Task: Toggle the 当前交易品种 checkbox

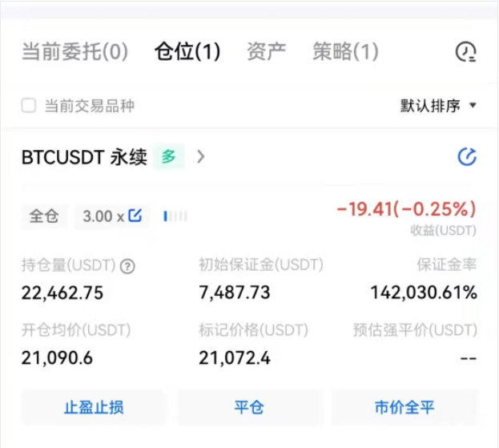Action: pos(29,106)
